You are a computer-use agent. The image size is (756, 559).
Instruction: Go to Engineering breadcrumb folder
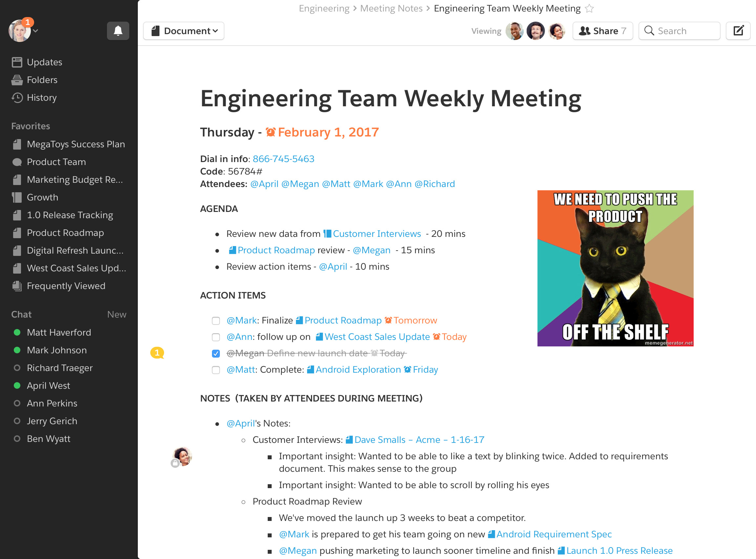point(324,9)
